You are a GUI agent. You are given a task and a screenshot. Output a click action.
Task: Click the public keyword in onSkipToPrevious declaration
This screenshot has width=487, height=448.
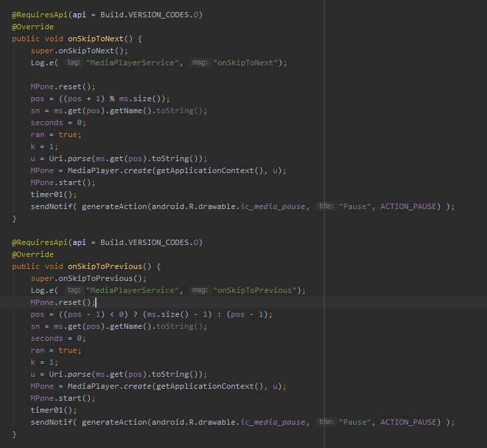click(x=26, y=266)
